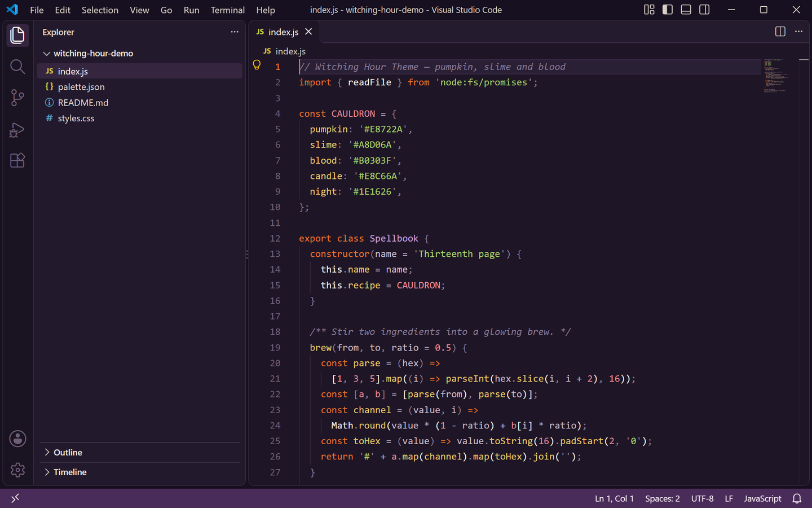Image resolution: width=812 pixels, height=508 pixels.
Task: Collapse the witching-hour-demo folder
Action: [140, 53]
